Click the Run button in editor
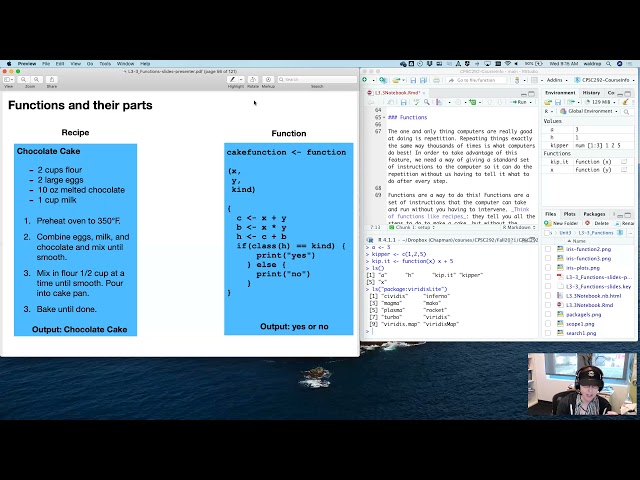The image size is (640, 480). pyautogui.click(x=520, y=102)
